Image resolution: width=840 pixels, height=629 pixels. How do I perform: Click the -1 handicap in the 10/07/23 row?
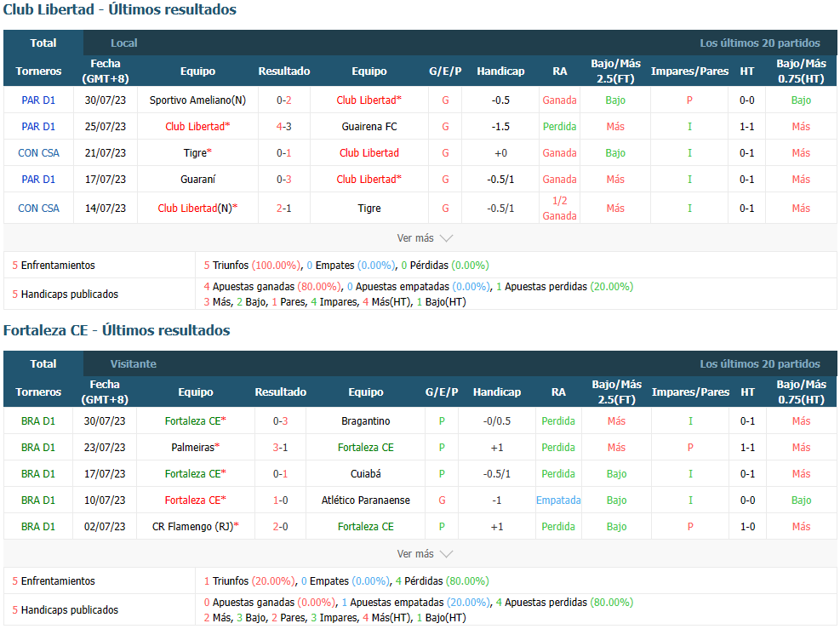[497, 500]
